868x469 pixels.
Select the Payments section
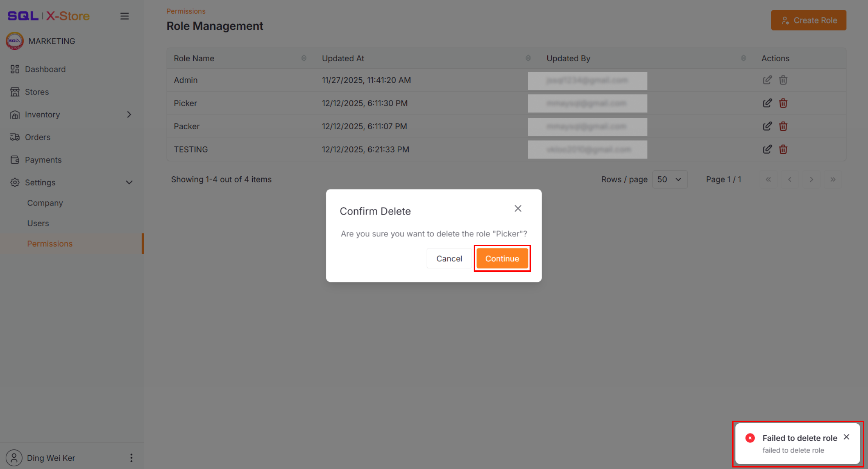[x=43, y=160]
